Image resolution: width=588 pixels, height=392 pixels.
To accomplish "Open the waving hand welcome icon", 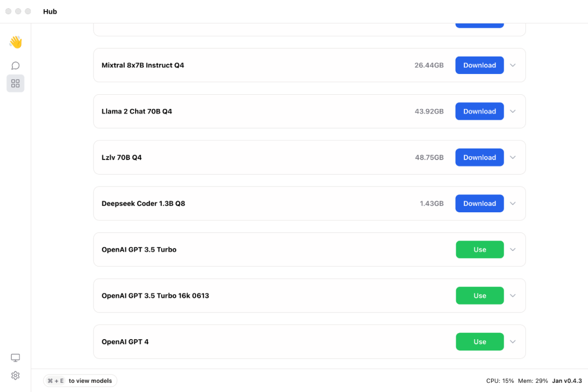I will click(16, 42).
